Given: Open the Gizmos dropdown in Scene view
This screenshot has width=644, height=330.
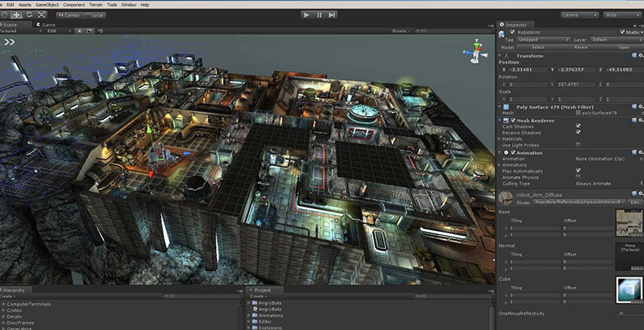Looking at the screenshot, I should (400, 31).
